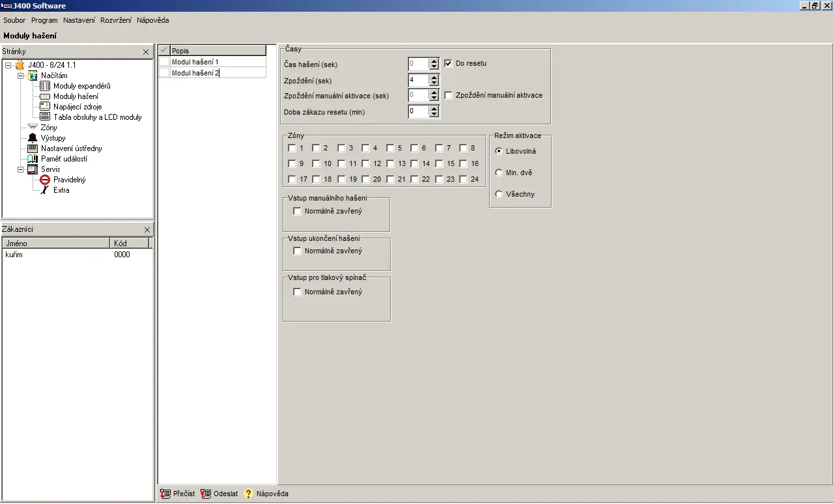Viewport: 833px width, 504px height.
Task: Select the Libovolná activation mode
Action: click(x=499, y=152)
